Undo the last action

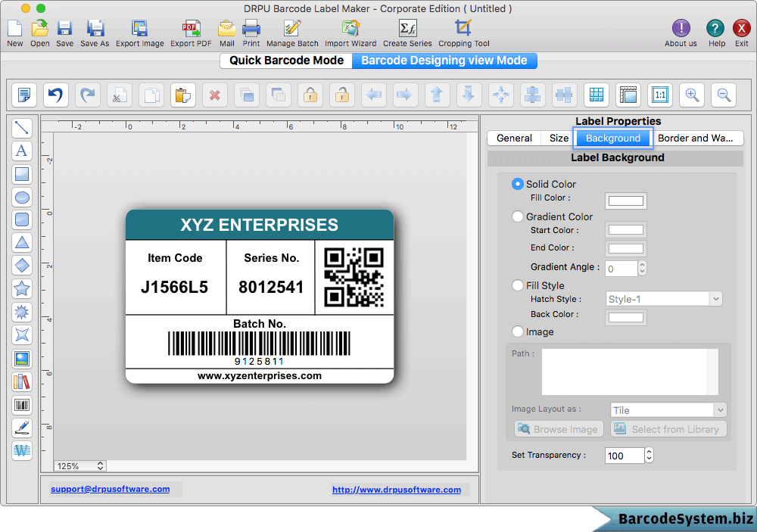[55, 95]
